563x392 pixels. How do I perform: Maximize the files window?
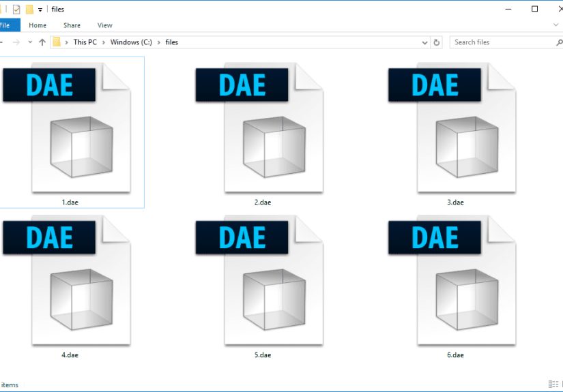(534, 10)
